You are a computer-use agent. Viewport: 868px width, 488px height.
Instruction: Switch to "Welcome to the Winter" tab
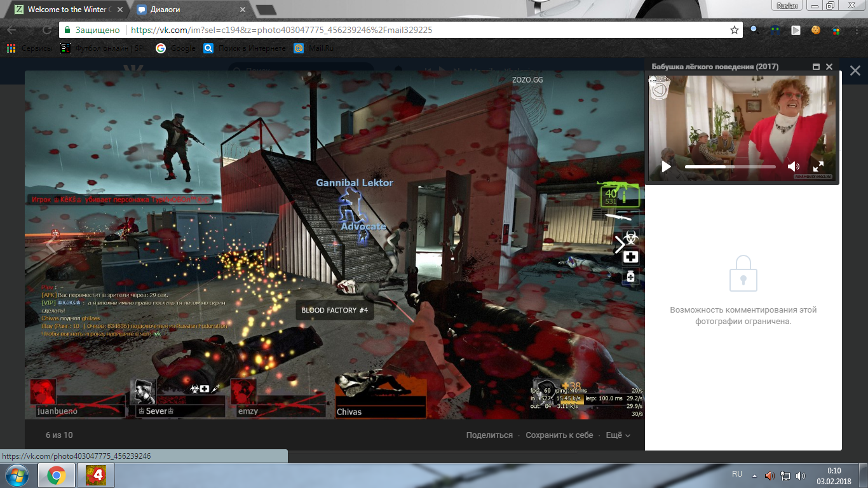[x=62, y=10]
